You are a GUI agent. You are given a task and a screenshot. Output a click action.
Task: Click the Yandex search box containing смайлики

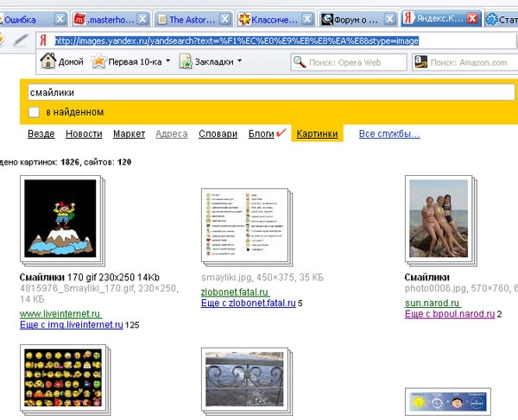click(271, 92)
